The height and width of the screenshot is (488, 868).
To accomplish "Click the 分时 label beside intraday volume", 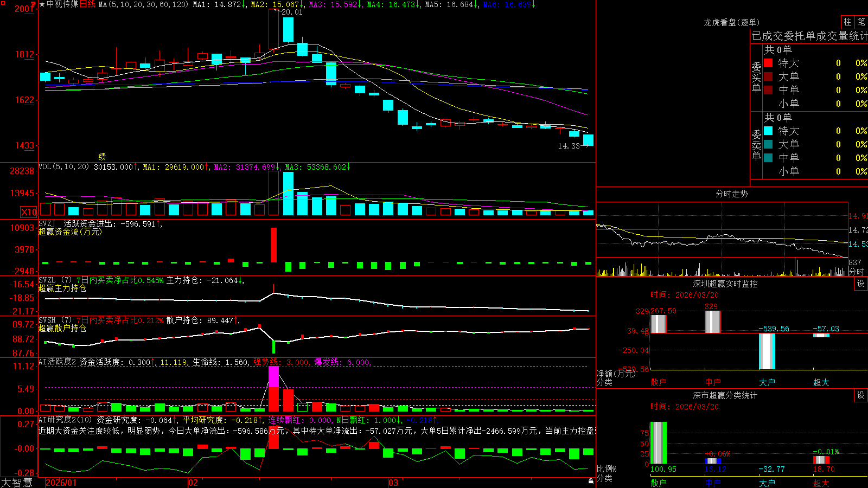I will click(857, 272).
